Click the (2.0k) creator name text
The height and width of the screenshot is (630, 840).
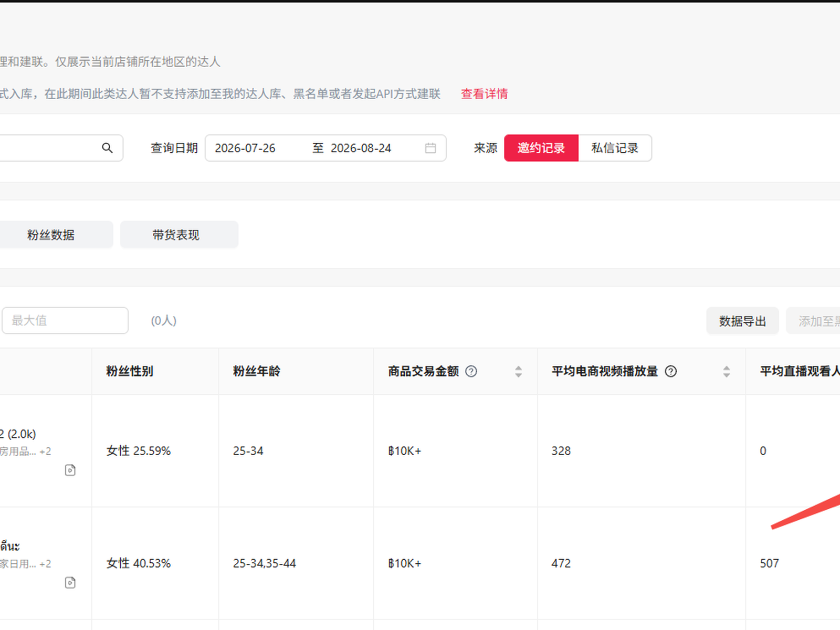point(18,434)
